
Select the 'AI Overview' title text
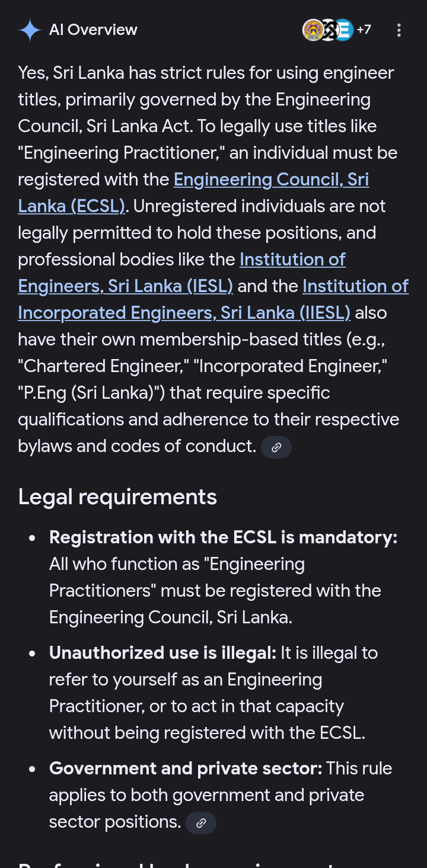tap(93, 30)
